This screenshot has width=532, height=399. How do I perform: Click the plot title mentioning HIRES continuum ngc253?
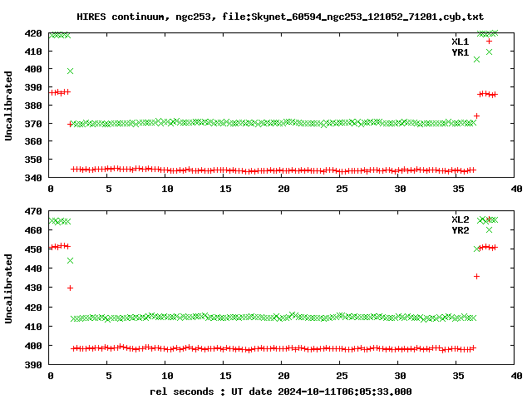pyautogui.click(x=280, y=17)
